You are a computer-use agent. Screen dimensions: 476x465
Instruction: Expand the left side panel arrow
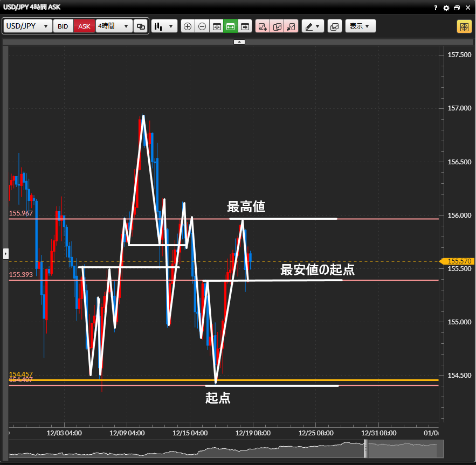pos(6,253)
